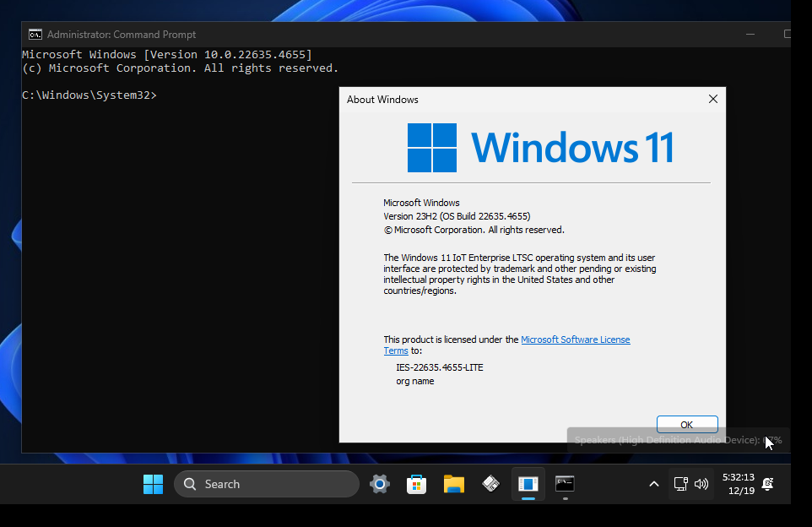Click the C:\Windows\System32> prompt line
The image size is (812, 527).
[x=89, y=95]
